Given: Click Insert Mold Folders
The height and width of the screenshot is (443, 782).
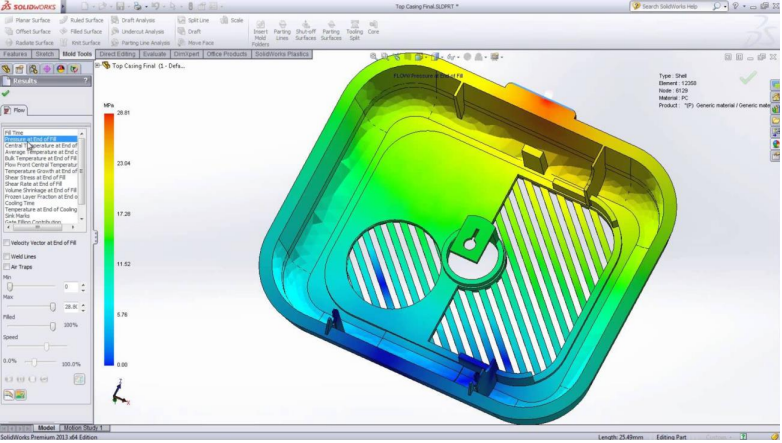Looking at the screenshot, I should (x=260, y=33).
